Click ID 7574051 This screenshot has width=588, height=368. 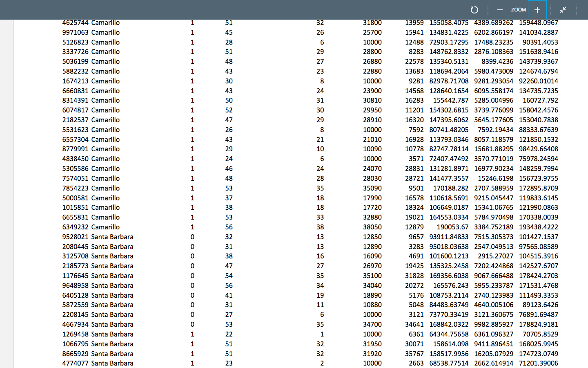pos(75,178)
